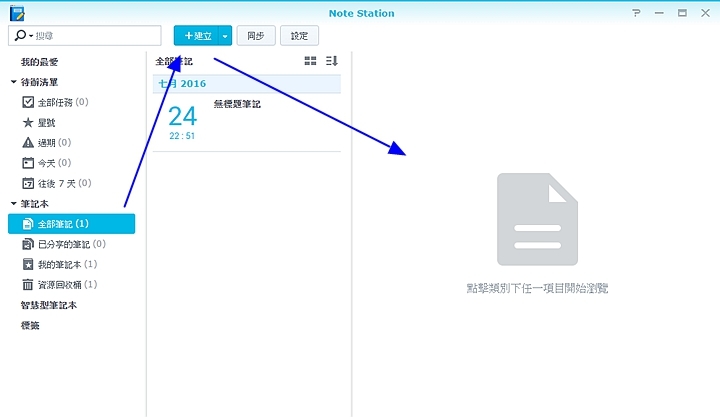The image size is (720, 417).
Task: Click the 待辦清單 label
Action: tap(39, 82)
